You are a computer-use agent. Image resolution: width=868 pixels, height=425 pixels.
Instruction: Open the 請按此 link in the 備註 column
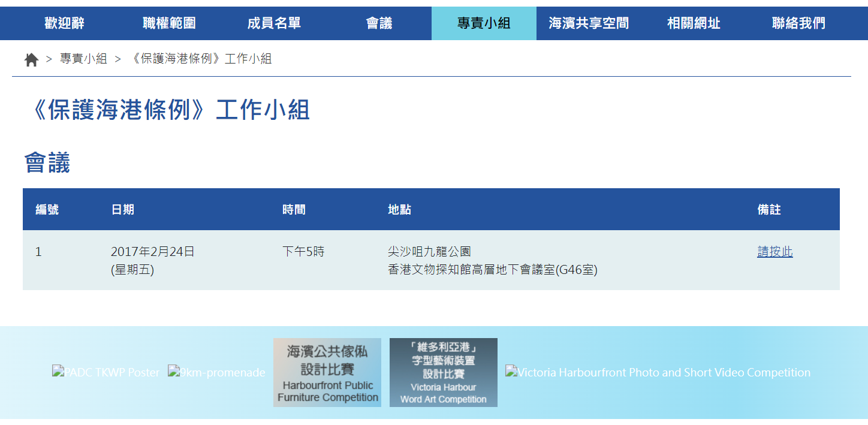coord(774,252)
